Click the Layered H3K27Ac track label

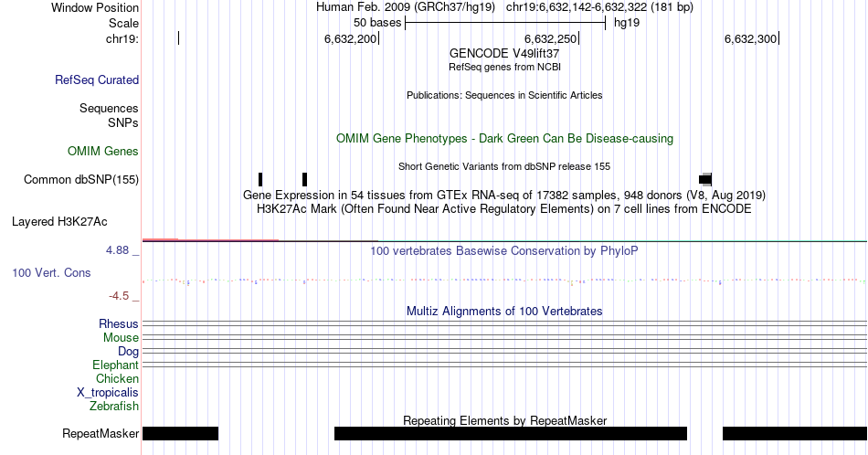click(x=59, y=221)
